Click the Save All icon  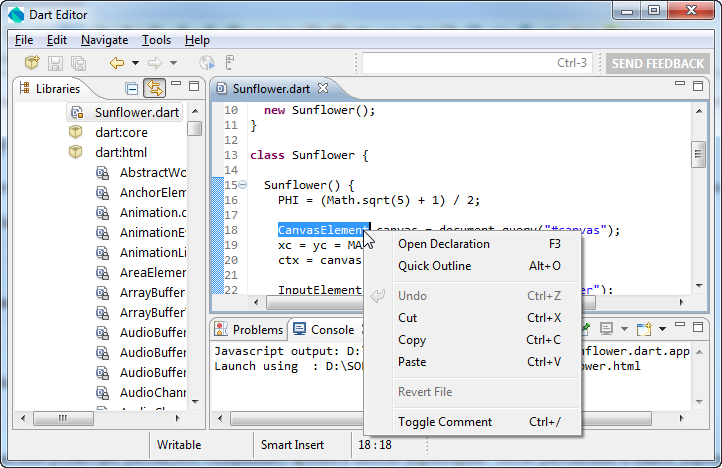coord(78,63)
